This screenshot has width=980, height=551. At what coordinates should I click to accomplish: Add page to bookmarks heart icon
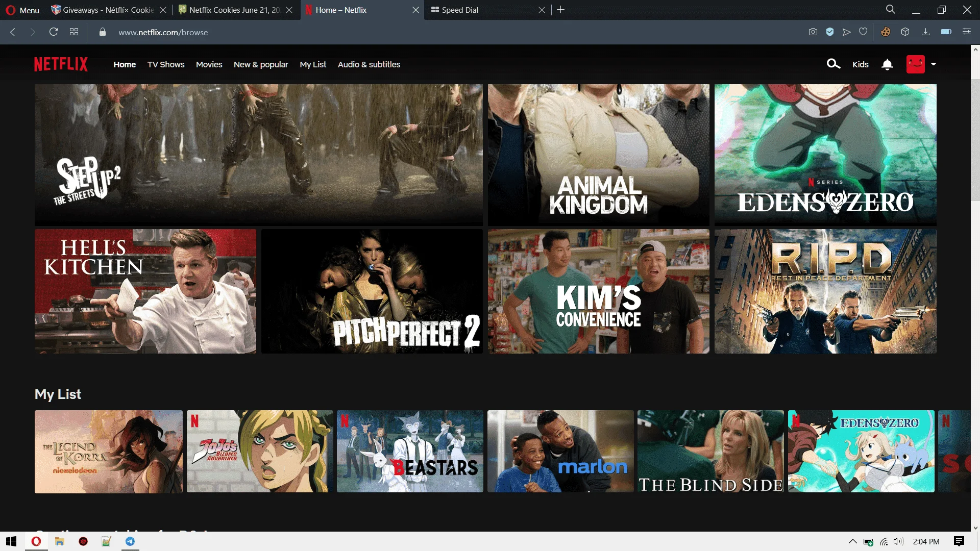[x=863, y=32]
